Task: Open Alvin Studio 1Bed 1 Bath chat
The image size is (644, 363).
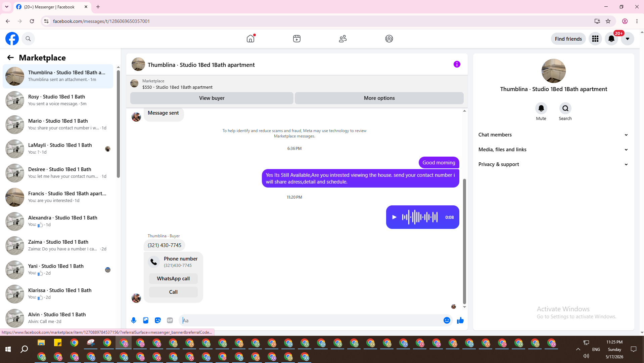Action: (58, 318)
